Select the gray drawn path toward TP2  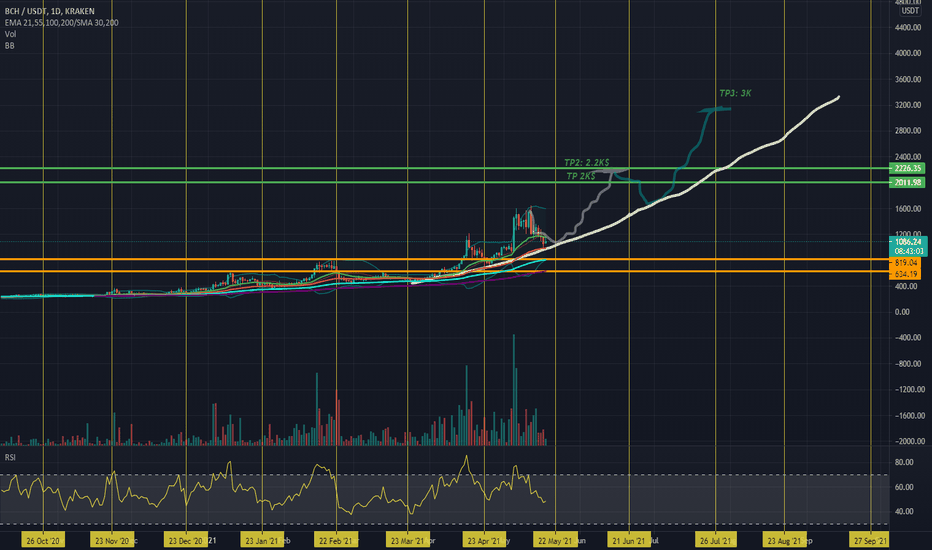(x=585, y=214)
